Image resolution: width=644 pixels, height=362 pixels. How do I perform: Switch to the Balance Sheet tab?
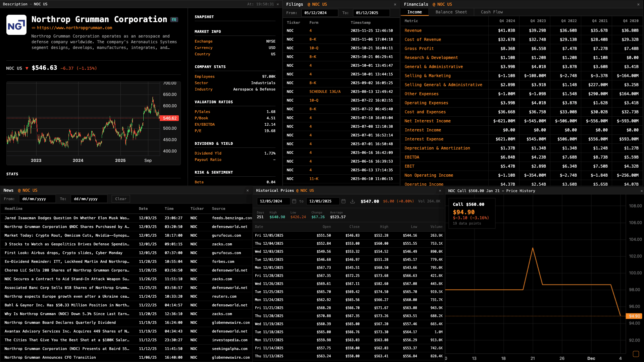[451, 12]
